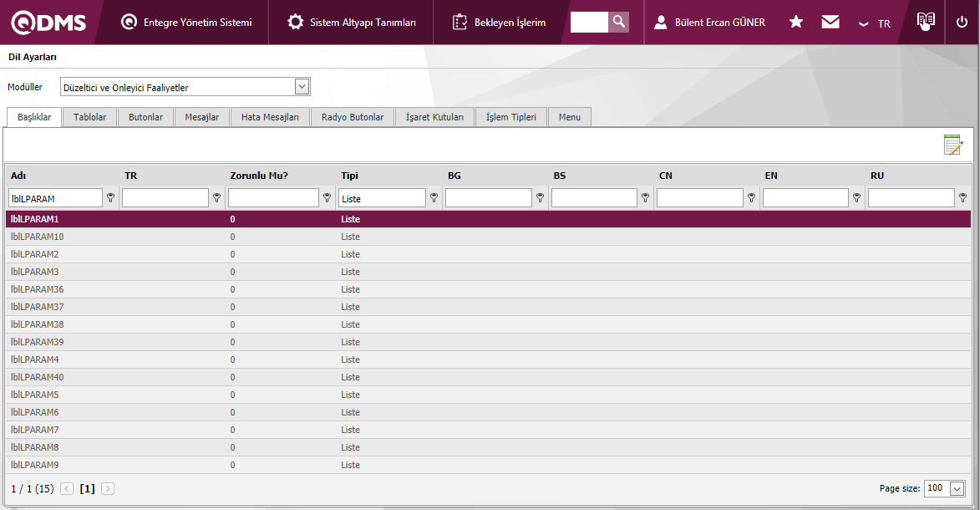Click the search magnifier button
This screenshot has width=980, height=510.
pyautogui.click(x=618, y=22)
